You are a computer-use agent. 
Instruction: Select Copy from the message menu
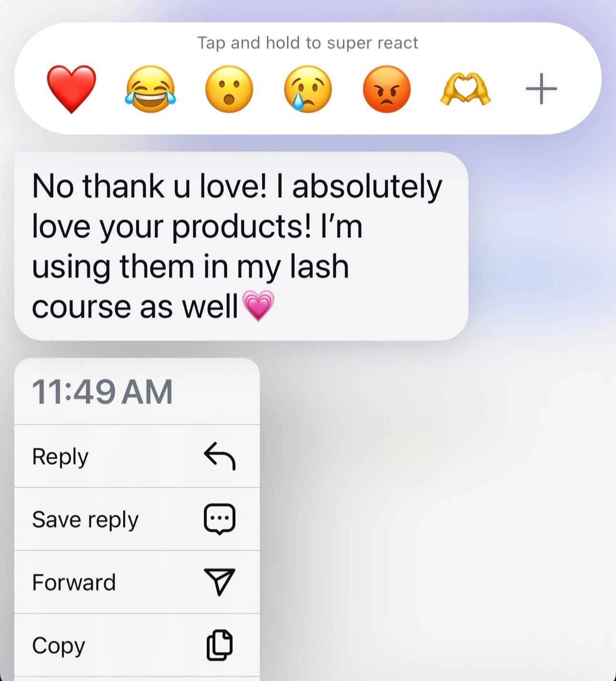137,645
